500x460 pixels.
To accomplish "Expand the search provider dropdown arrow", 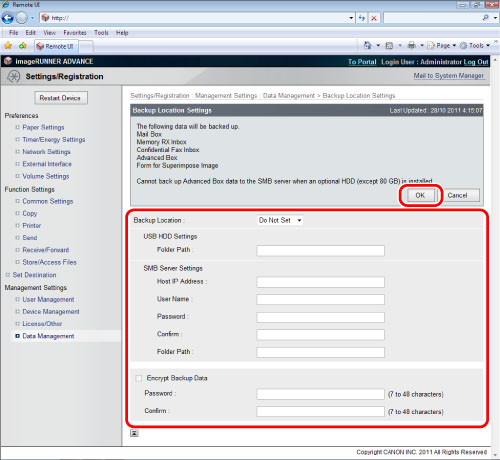I will 495,18.
